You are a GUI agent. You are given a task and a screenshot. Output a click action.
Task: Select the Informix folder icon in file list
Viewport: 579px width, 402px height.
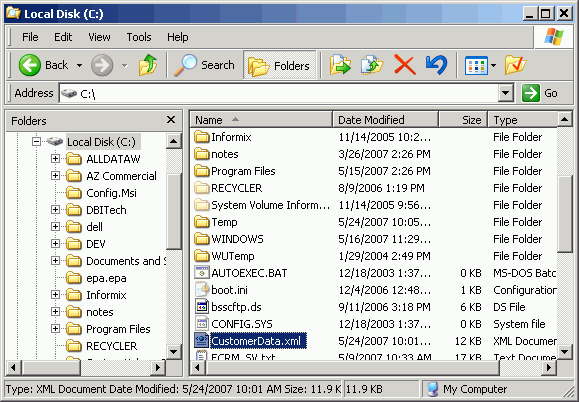click(202, 137)
